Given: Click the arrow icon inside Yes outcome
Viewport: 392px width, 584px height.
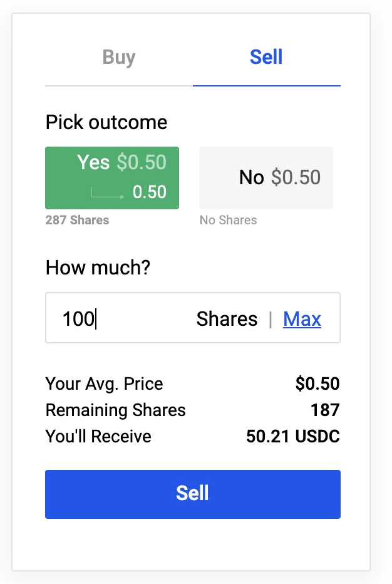Looking at the screenshot, I should point(107,193).
